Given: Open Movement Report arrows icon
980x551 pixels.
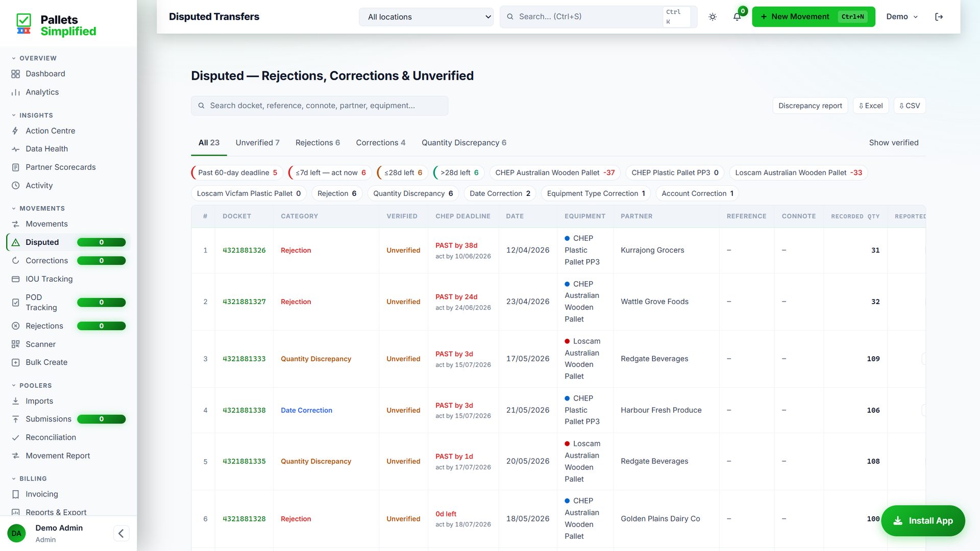Looking at the screenshot, I should click(15, 456).
